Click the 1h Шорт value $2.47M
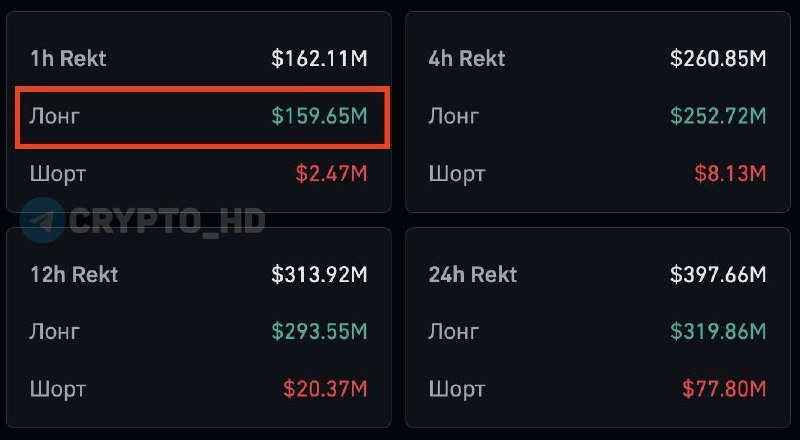The height and width of the screenshot is (440, 800). point(332,174)
